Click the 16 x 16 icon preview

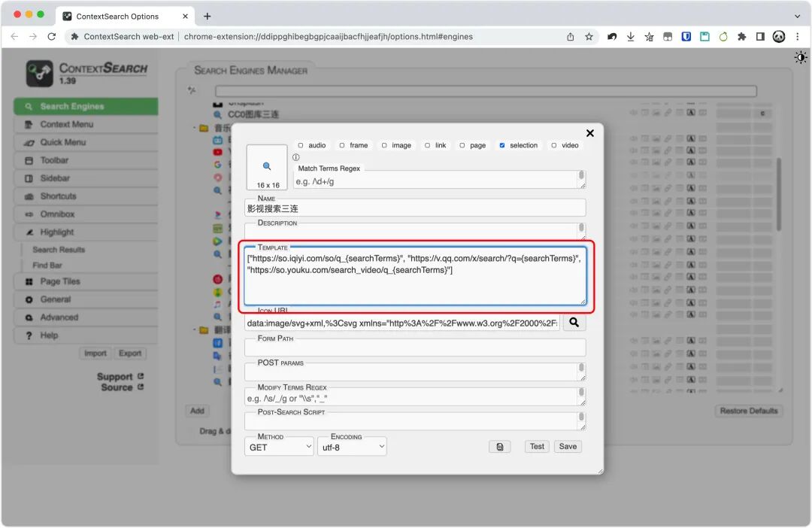[267, 168]
